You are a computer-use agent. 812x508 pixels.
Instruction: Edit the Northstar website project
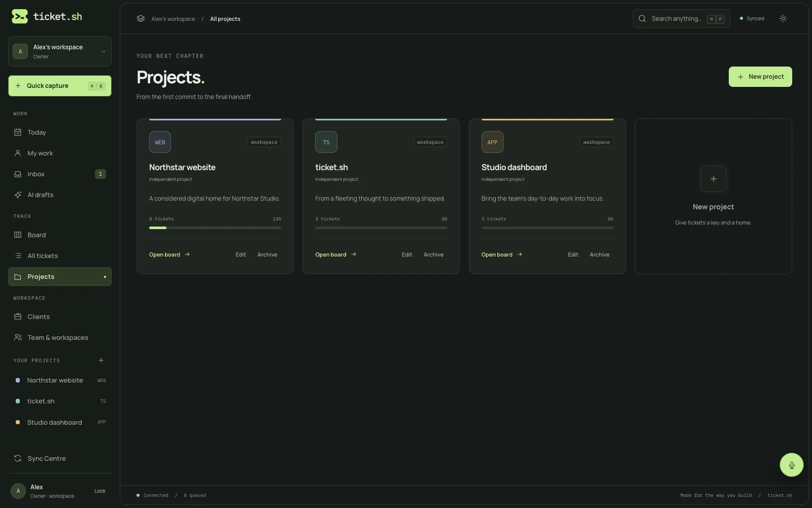[241, 255]
